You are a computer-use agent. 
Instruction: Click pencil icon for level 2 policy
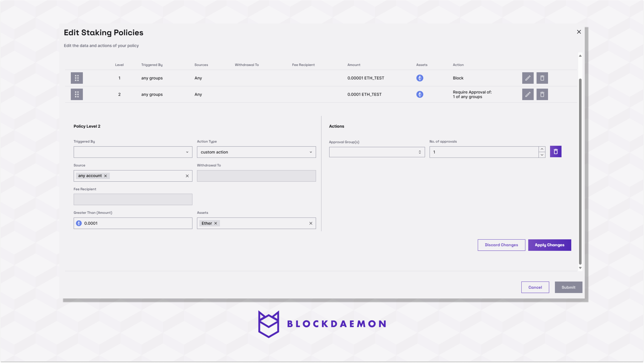pos(528,94)
